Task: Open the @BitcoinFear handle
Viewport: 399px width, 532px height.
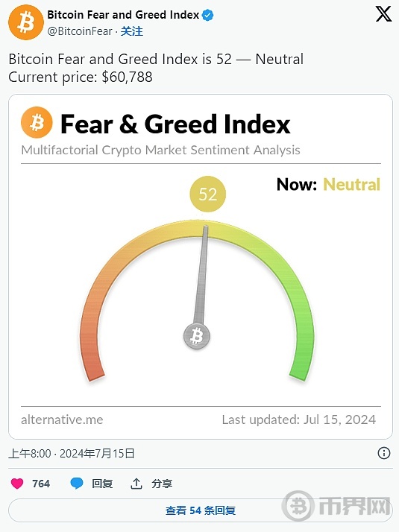Action: click(x=80, y=31)
